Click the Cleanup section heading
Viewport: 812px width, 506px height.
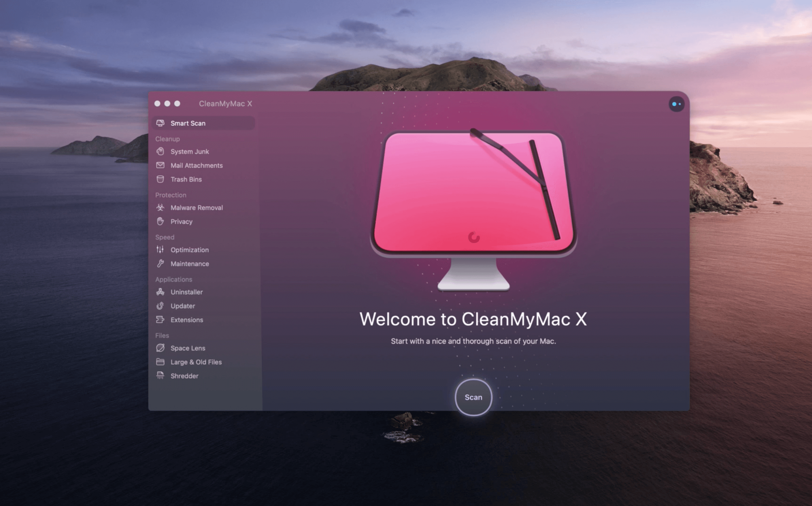tap(167, 139)
